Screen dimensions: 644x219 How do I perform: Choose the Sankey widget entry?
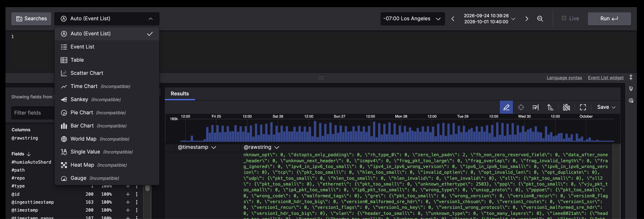pyautogui.click(x=107, y=99)
